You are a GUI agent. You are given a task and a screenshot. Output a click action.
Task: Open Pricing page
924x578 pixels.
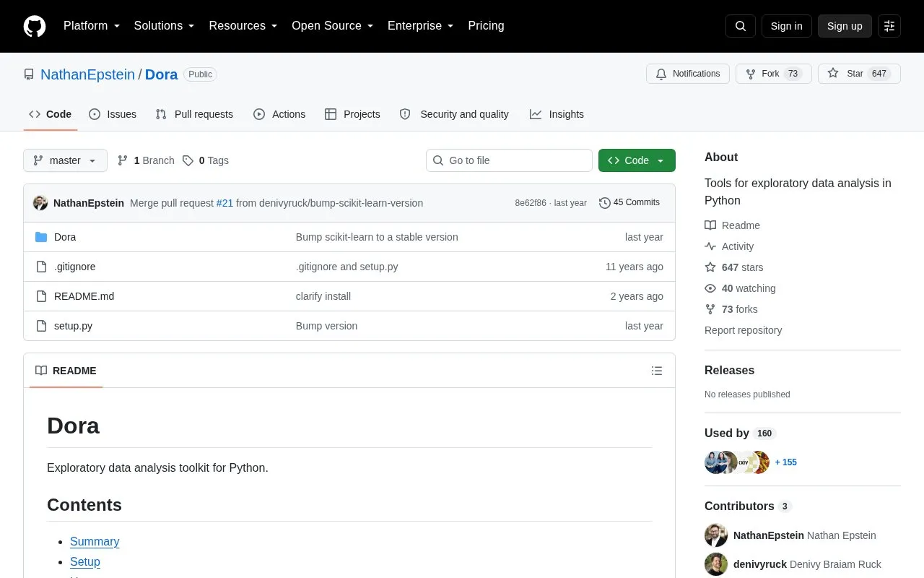tap(486, 26)
